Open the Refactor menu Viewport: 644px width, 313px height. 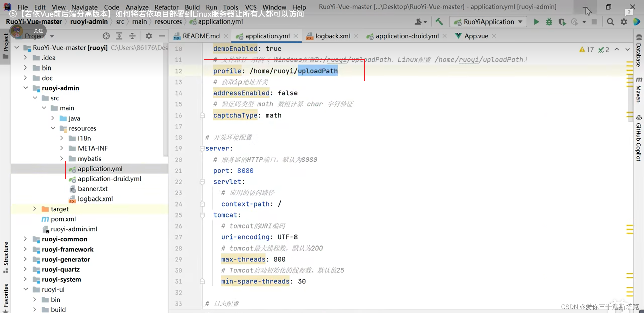click(166, 7)
